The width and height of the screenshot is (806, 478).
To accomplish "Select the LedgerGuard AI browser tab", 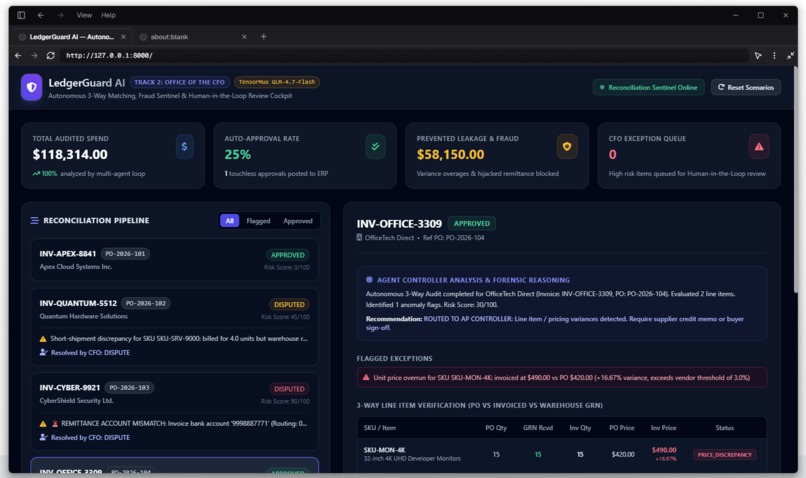I will [72, 36].
